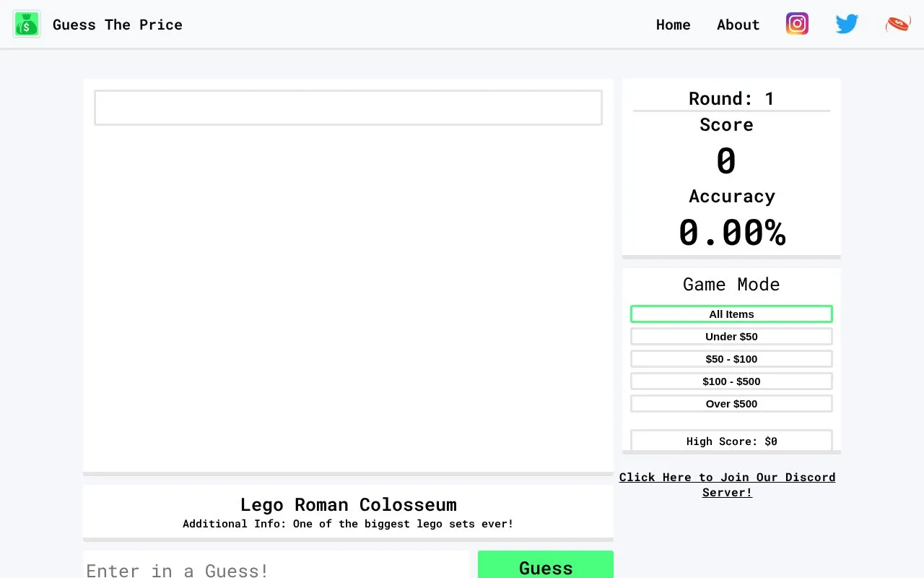Click the 0.00% accuracy value
The height and width of the screenshot is (578, 924).
click(731, 233)
